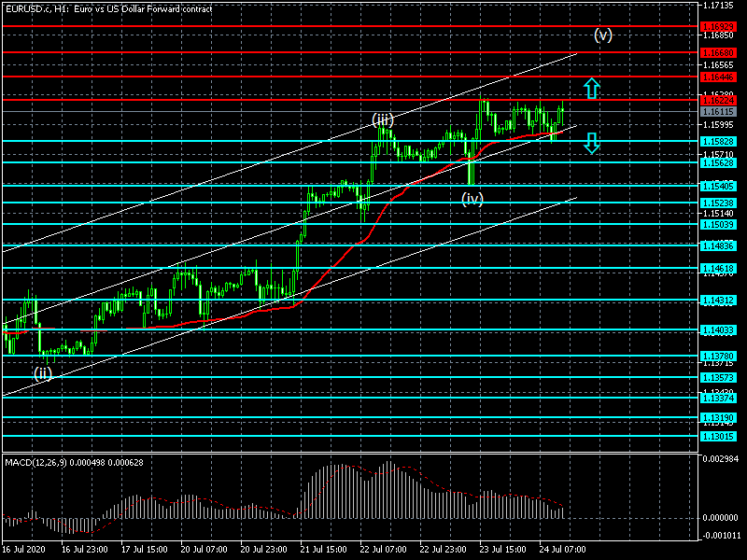The width and height of the screenshot is (747, 560).
Task: Click the MACD(12,26,9) indicator label
Action: (x=74, y=462)
